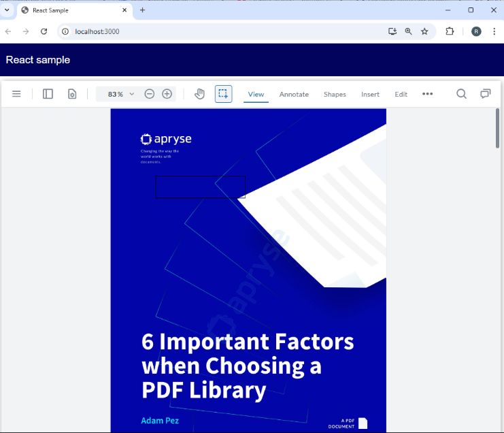Click the browser back arrow
Viewport: 504px width, 433px height.
click(8, 31)
